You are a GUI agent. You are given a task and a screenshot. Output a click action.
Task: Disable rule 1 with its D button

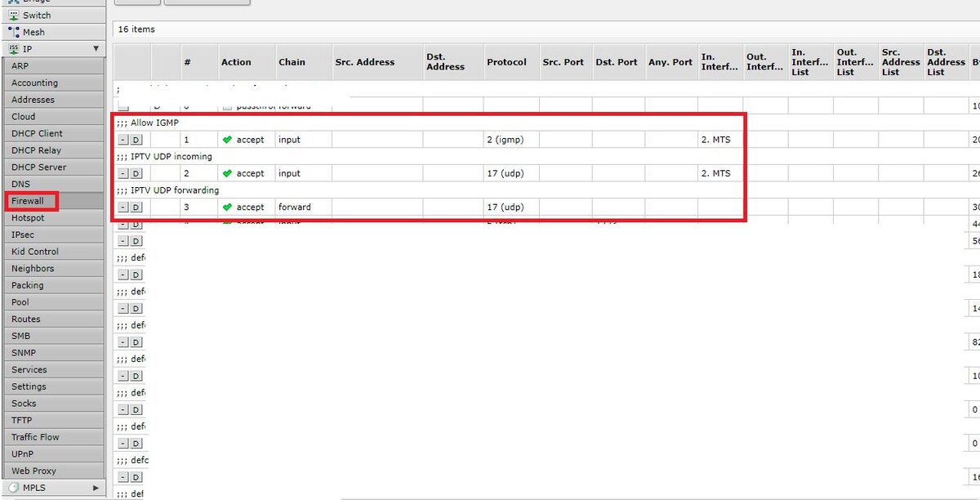click(x=136, y=140)
